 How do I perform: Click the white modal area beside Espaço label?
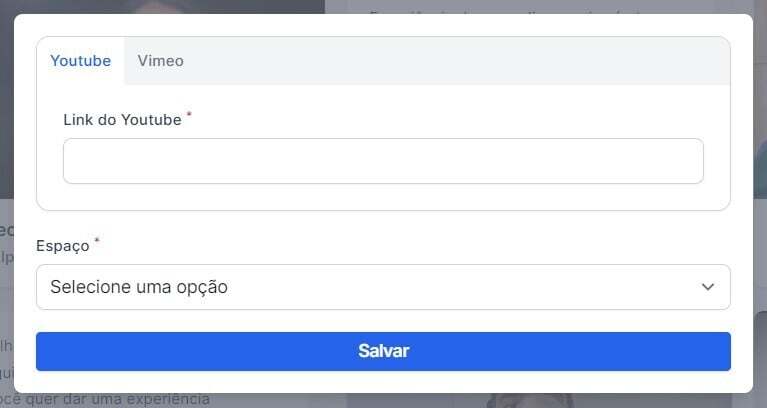(400, 245)
